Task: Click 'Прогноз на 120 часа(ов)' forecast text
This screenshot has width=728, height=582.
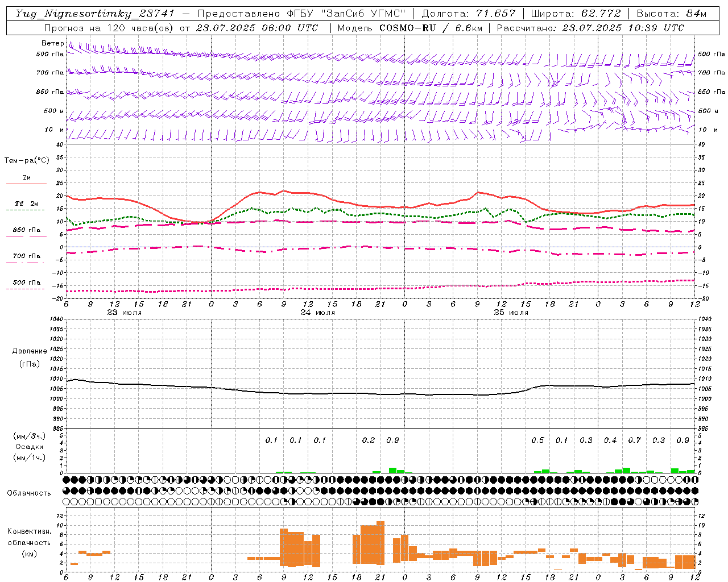Action: pyautogui.click(x=109, y=28)
